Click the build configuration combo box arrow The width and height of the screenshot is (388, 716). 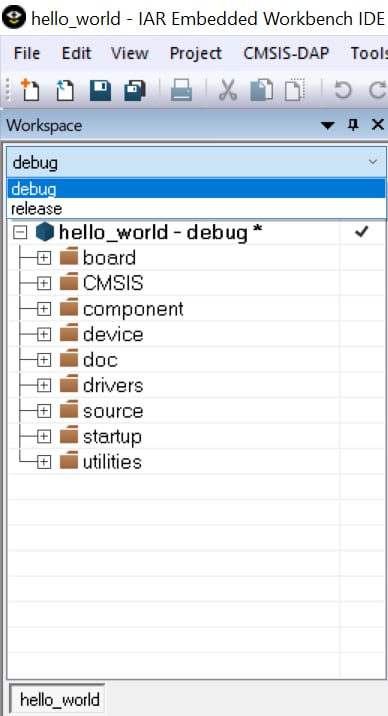coord(373,162)
